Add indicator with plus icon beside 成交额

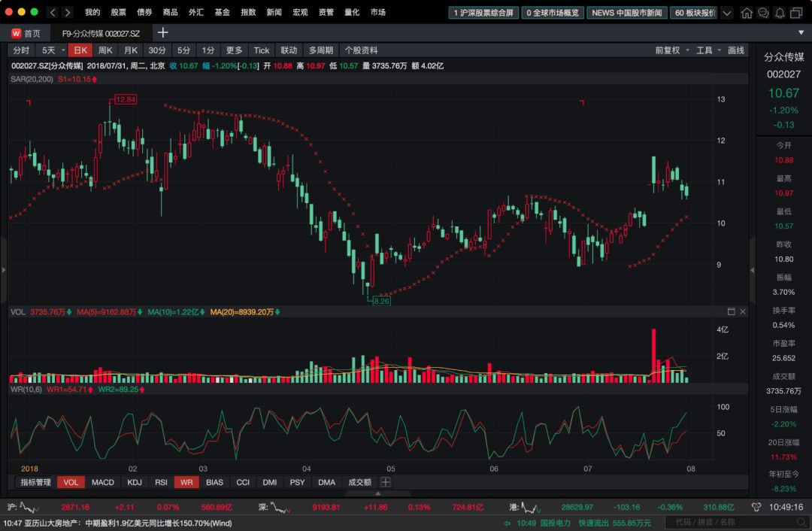pos(386,482)
